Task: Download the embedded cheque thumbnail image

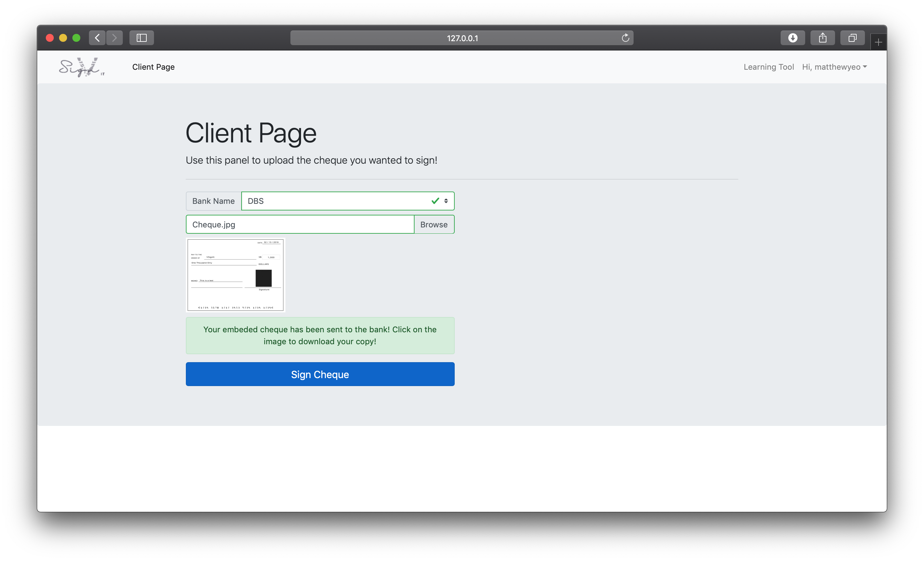Action: 236,275
